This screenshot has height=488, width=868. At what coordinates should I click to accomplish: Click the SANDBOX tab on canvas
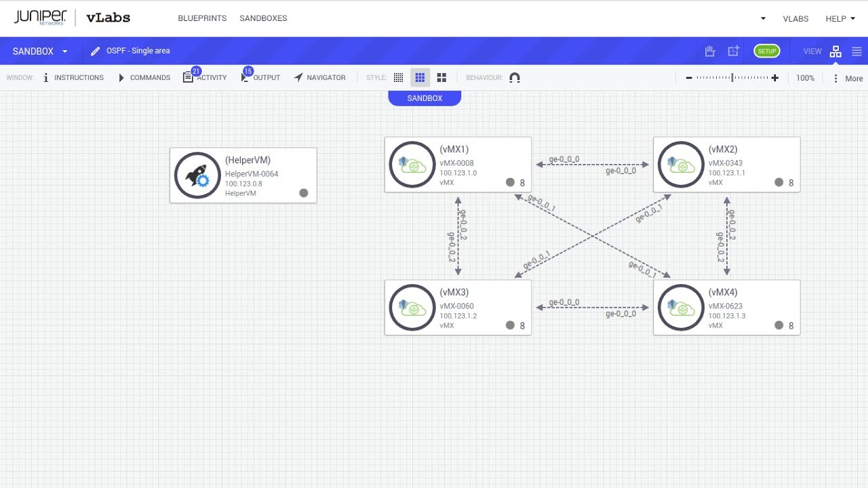pyautogui.click(x=425, y=98)
